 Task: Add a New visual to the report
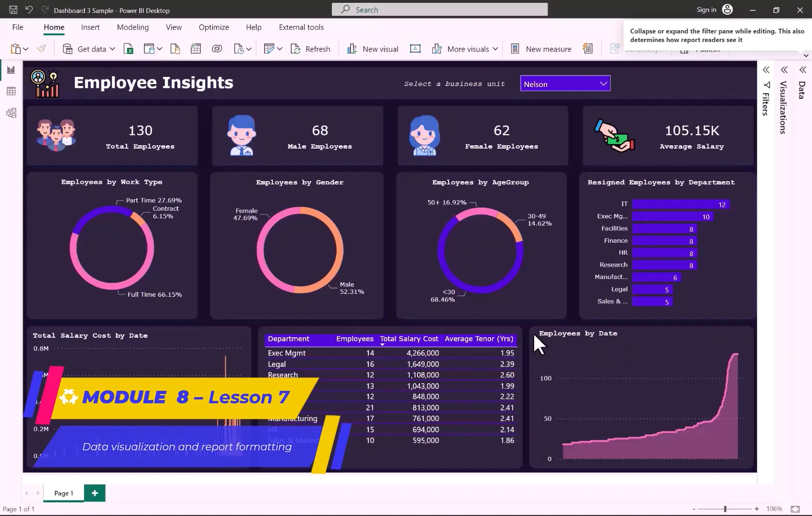pyautogui.click(x=373, y=49)
